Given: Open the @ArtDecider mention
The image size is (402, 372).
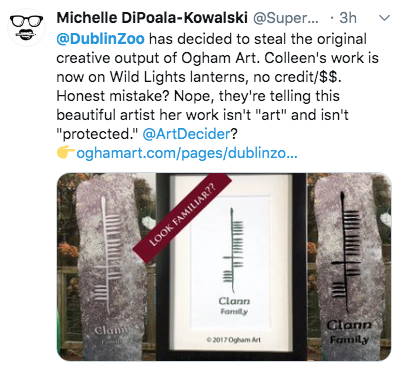Looking at the screenshot, I should [186, 134].
